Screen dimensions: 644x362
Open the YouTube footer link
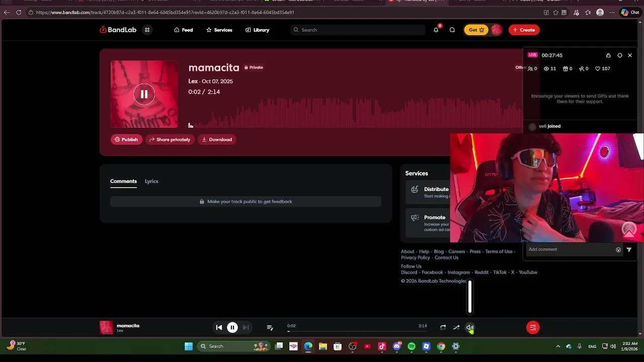tap(528, 273)
